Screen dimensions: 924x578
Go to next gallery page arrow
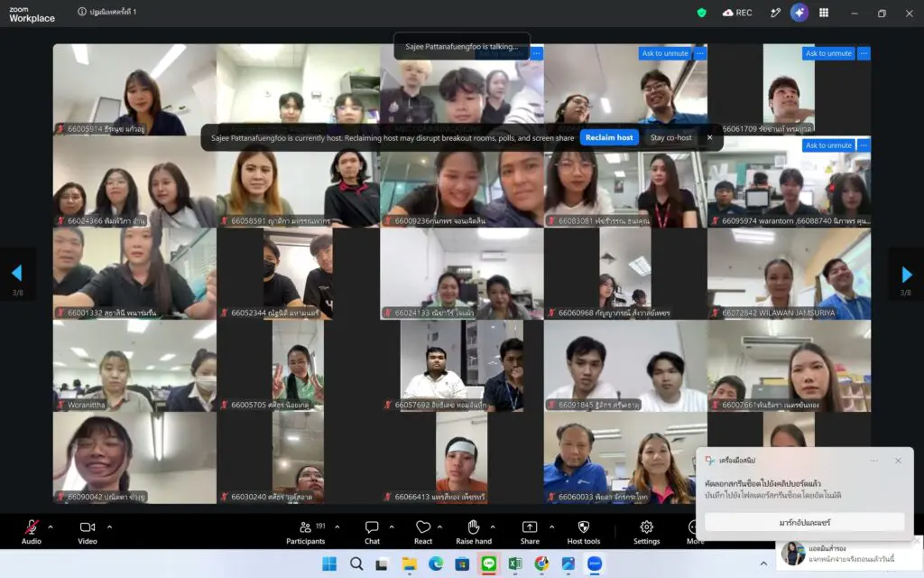pyautogui.click(x=906, y=274)
